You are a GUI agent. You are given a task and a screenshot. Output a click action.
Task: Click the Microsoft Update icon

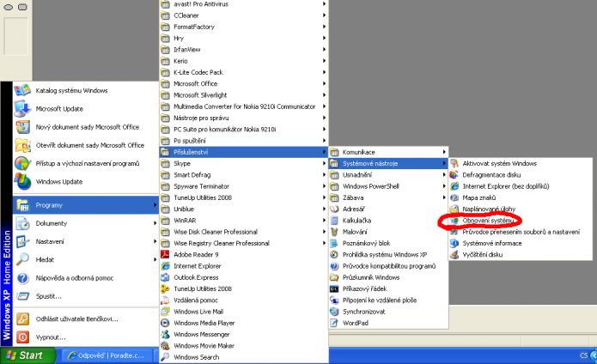coord(22,108)
